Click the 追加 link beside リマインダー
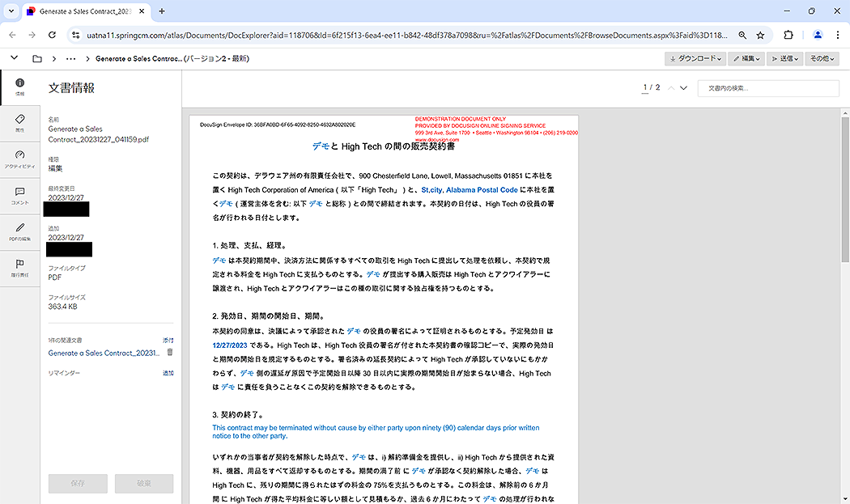850x504 pixels. point(168,373)
